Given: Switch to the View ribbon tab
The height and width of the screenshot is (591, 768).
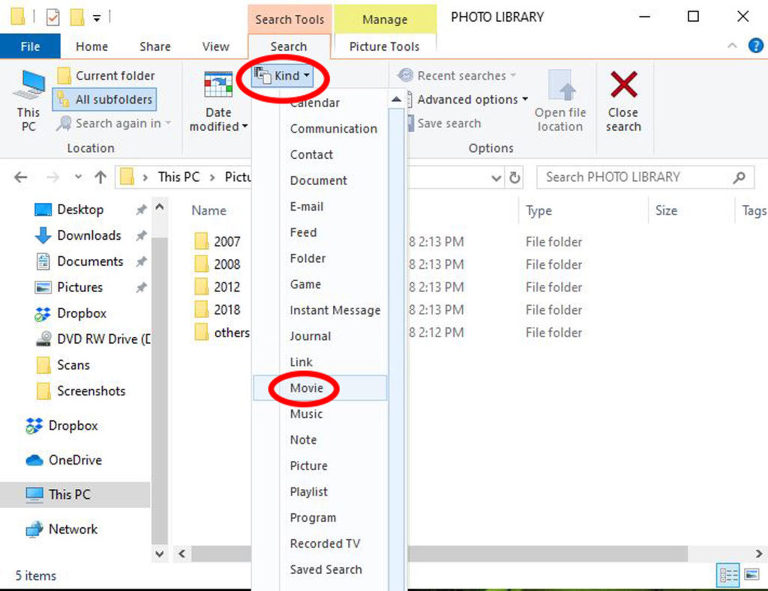Looking at the screenshot, I should tap(216, 47).
